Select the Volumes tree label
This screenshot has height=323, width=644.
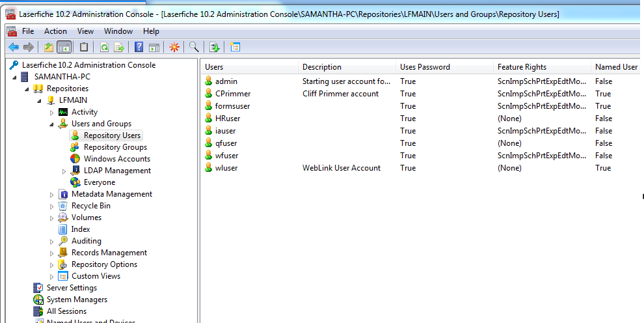tap(87, 218)
